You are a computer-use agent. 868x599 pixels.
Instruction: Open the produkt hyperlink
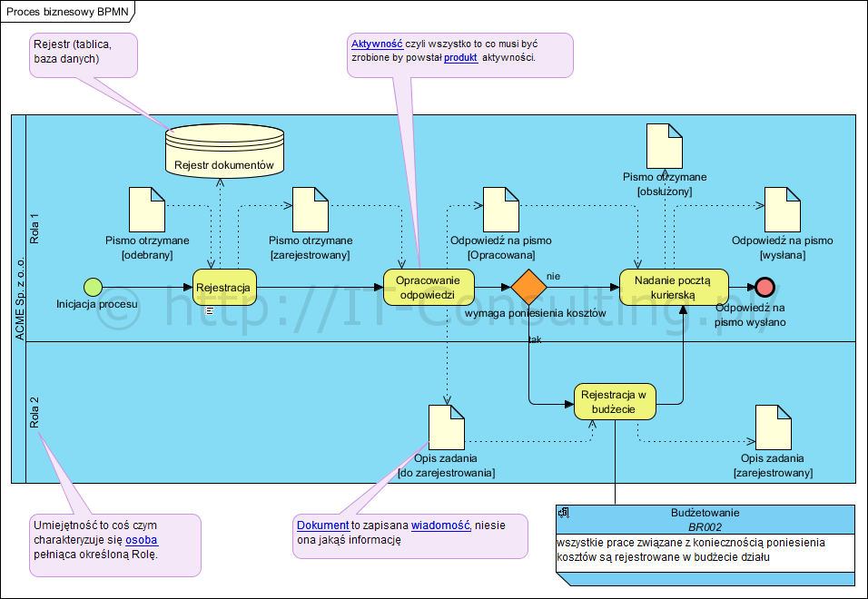(460, 57)
